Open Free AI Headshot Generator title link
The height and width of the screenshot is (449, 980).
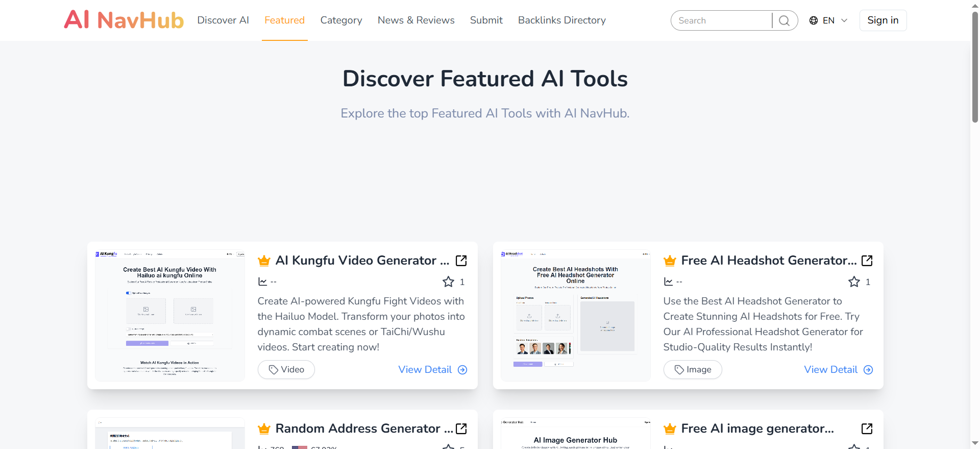769,261
